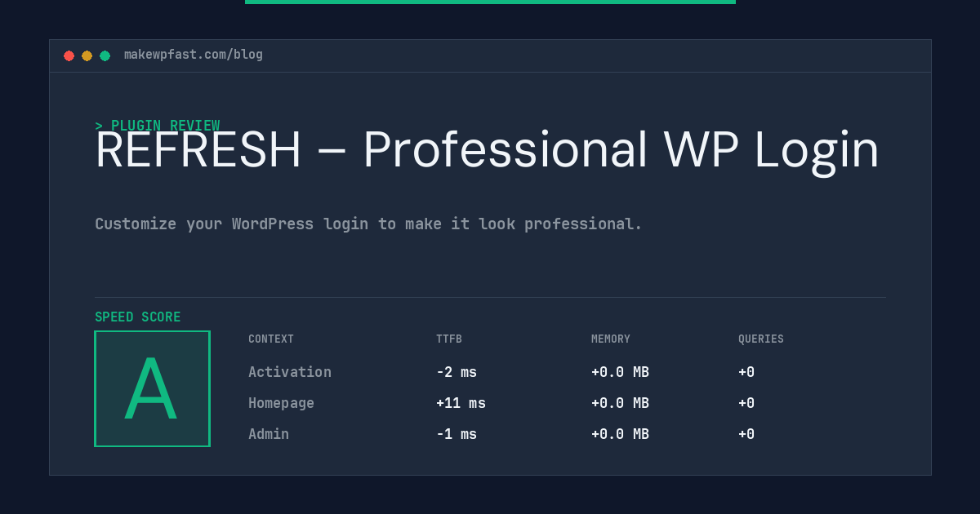Click the Activation row memory value
The height and width of the screenshot is (514, 980).
point(620,372)
